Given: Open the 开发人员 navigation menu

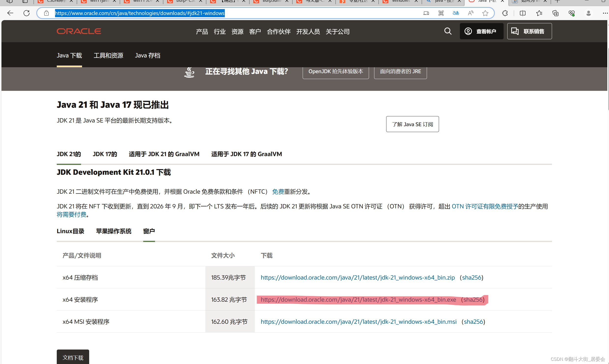Looking at the screenshot, I should 308,32.
